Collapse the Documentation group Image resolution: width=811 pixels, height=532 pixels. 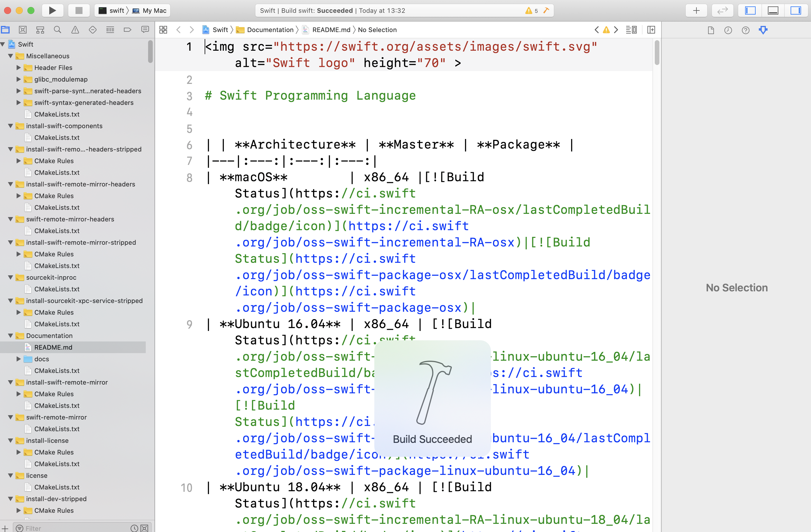(10, 335)
